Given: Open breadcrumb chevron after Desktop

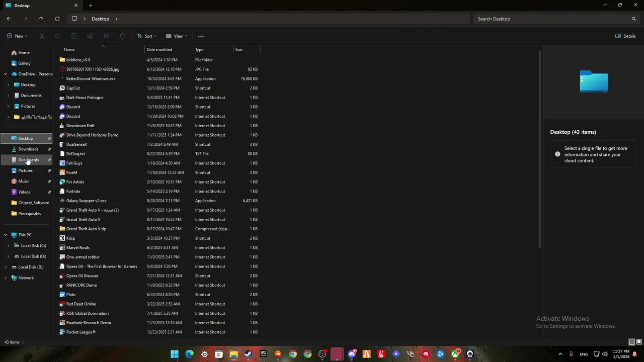Looking at the screenshot, I should 116,19.
